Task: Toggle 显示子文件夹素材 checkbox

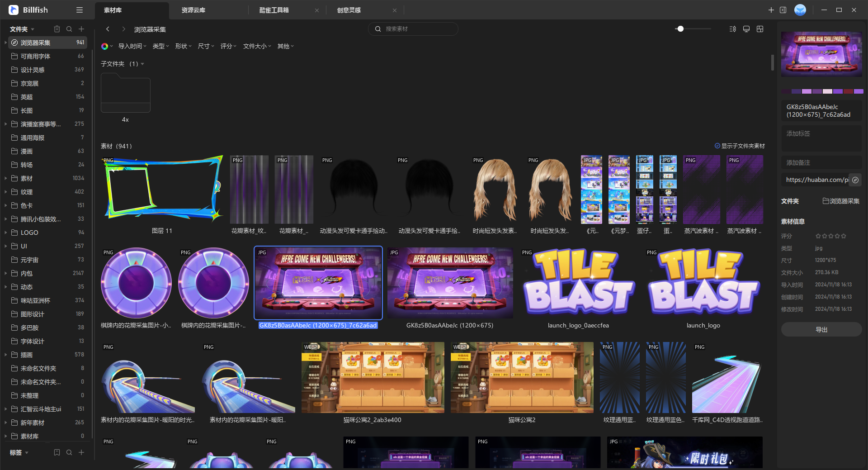Action: tap(717, 146)
